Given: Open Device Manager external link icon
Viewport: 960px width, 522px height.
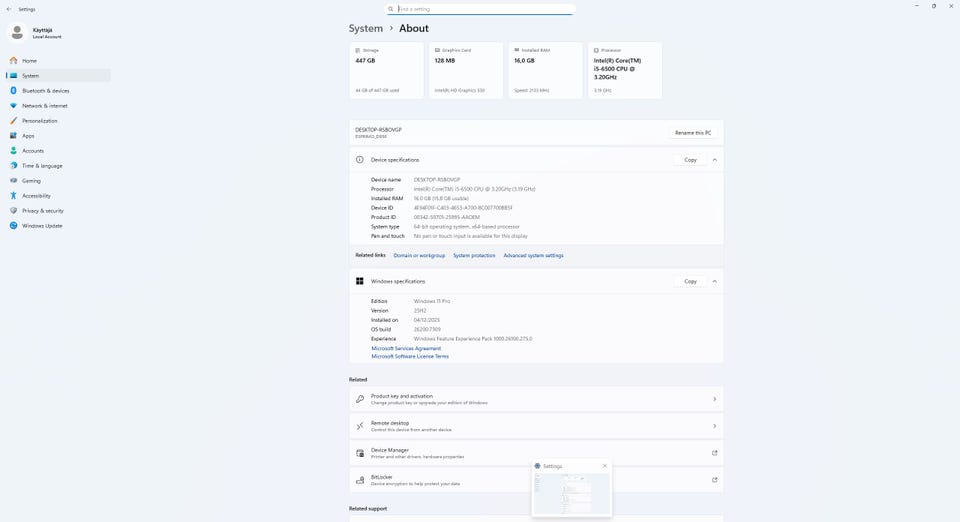Looking at the screenshot, I should point(714,453).
